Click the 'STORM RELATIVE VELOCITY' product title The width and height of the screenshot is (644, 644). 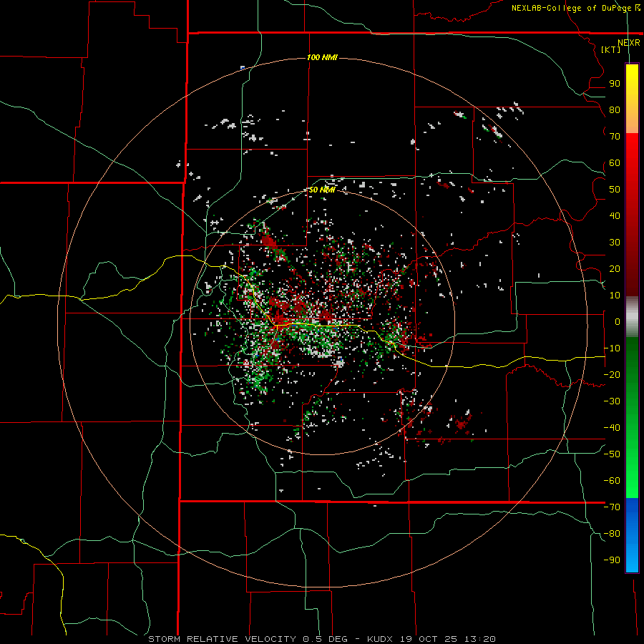[x=222, y=639]
